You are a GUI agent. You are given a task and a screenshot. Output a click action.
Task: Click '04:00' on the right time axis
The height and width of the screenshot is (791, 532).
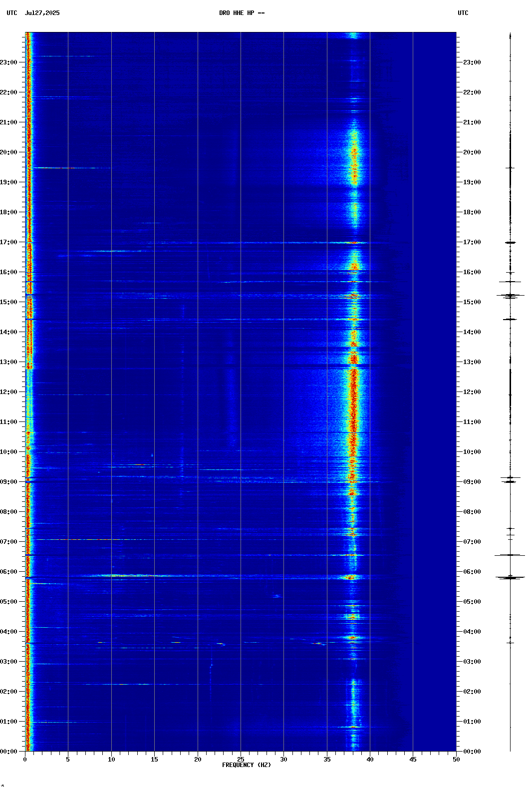pyautogui.click(x=472, y=632)
